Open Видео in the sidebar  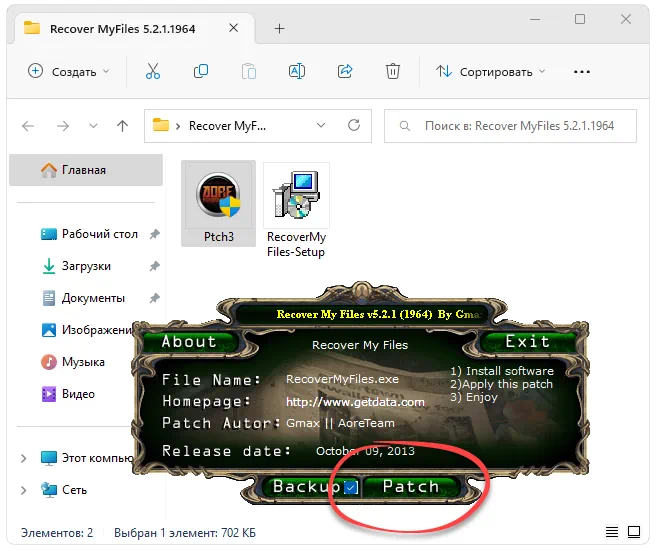68,394
